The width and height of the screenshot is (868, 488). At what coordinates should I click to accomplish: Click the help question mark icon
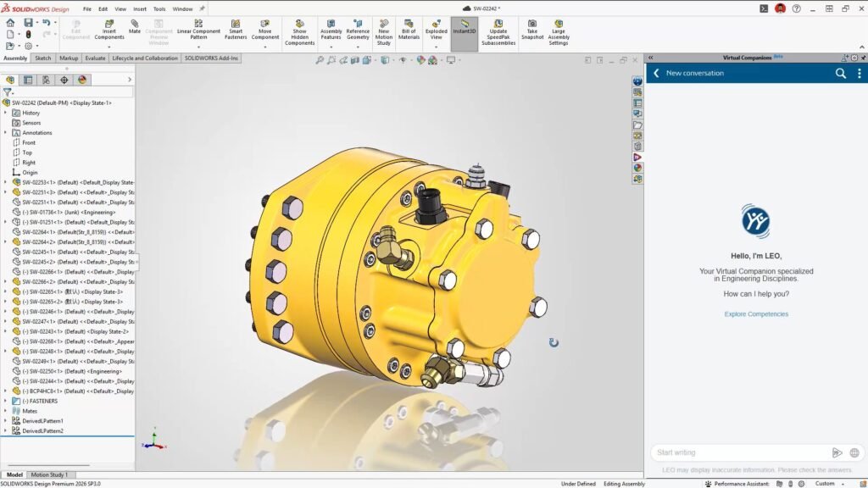click(796, 8)
